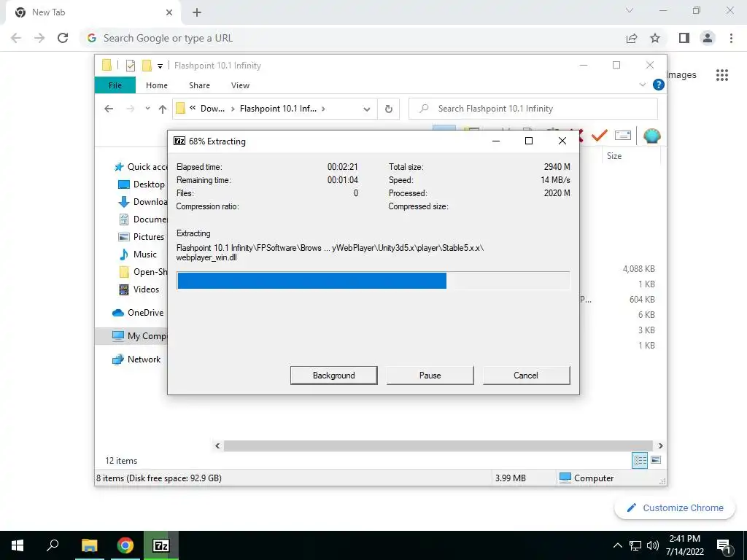Viewport: 747px width, 560px height.
Task: Click the blue shell toolbar icon
Action: pyautogui.click(x=651, y=136)
